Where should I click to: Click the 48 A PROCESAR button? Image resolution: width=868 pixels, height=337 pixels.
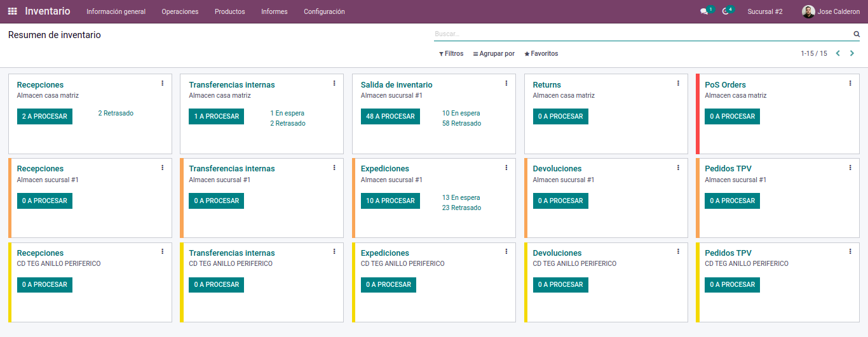(x=390, y=116)
